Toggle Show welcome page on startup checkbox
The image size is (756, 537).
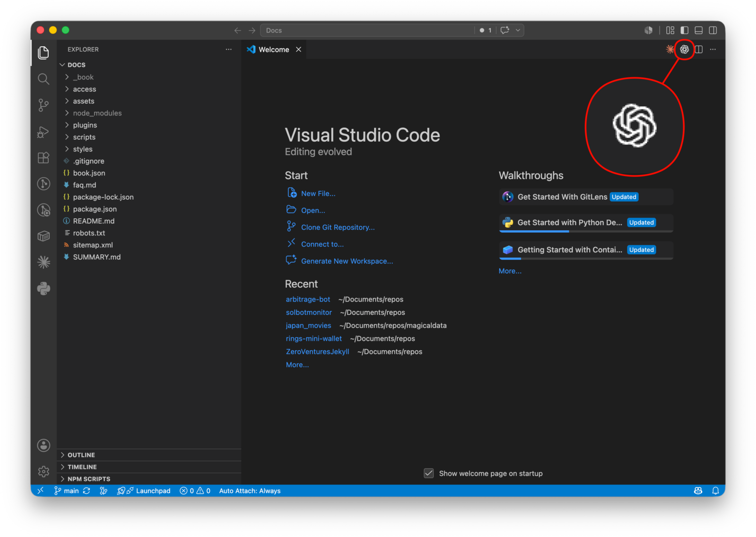[429, 473]
